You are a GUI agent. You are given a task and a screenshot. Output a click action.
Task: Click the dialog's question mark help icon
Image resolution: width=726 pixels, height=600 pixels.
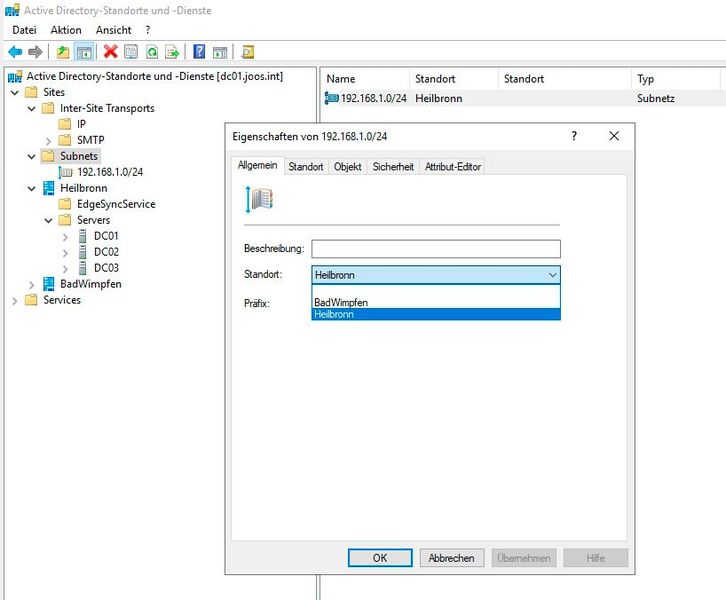574,136
